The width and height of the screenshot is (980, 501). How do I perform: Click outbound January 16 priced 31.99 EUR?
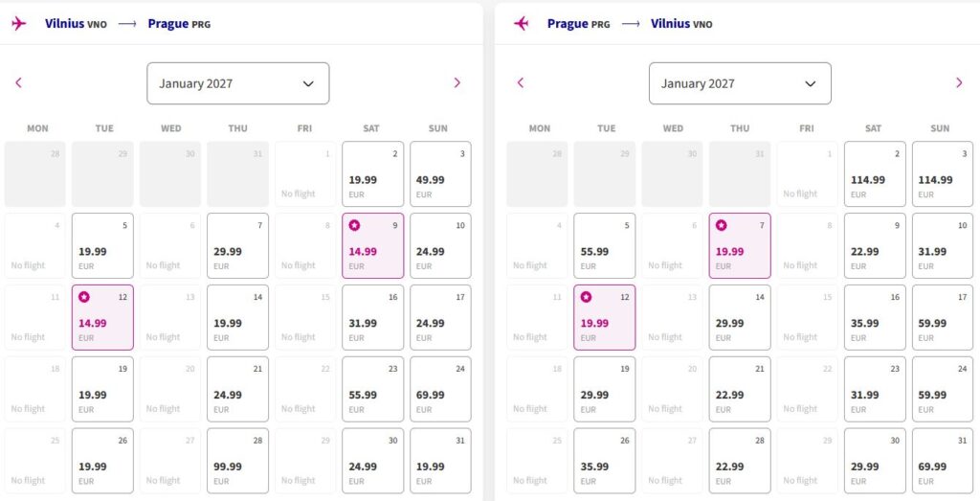point(372,318)
